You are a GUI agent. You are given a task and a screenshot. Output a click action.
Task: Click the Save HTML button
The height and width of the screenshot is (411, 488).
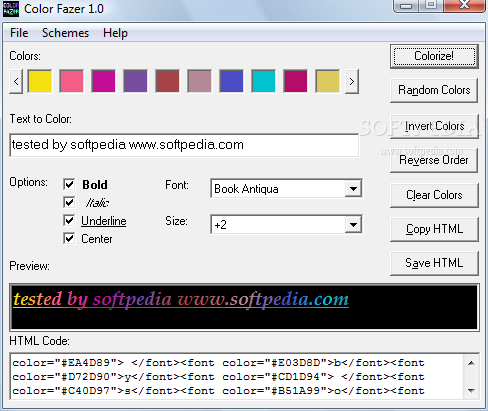click(x=434, y=263)
